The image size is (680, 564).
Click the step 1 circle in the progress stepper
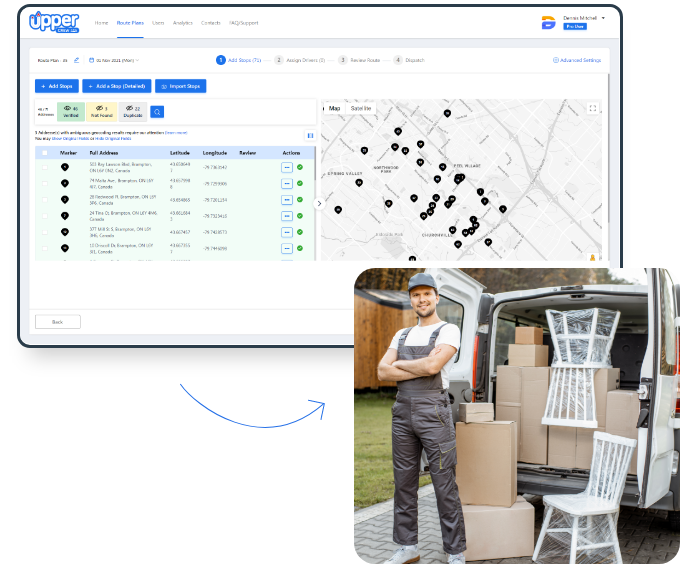click(220, 60)
